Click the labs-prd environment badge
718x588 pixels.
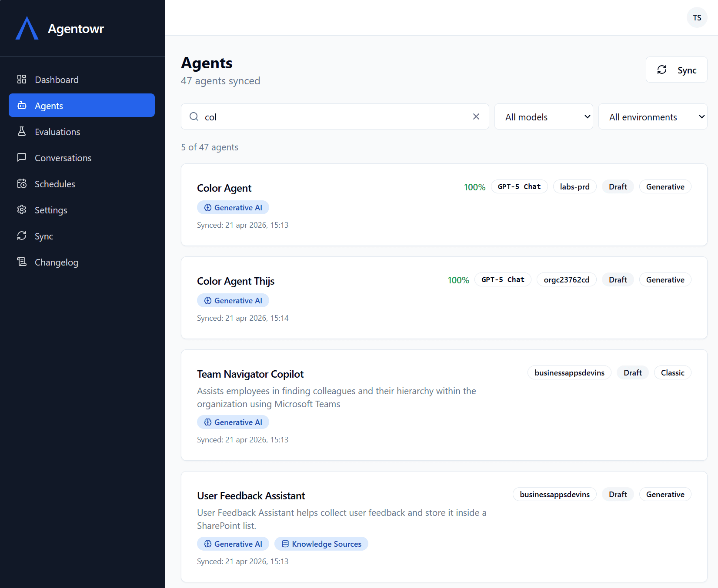tap(575, 186)
